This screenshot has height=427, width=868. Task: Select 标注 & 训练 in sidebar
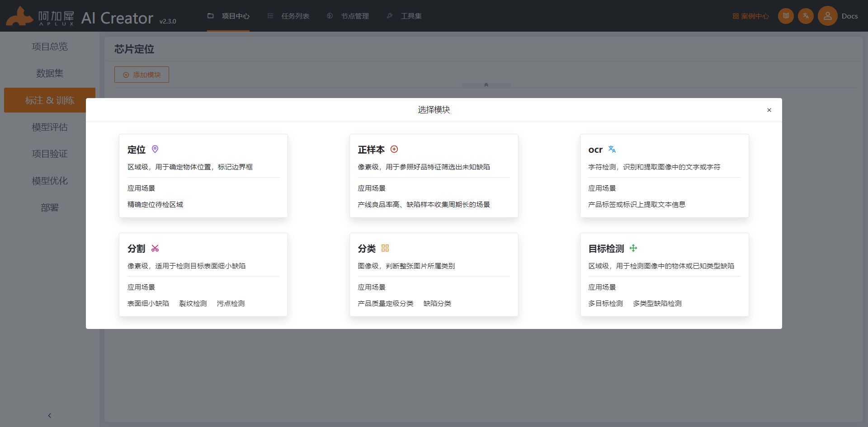(x=50, y=100)
